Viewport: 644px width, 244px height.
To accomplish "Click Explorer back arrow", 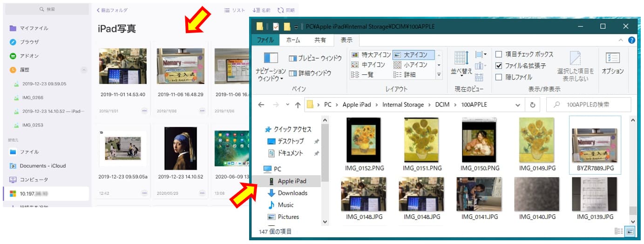I will (261, 105).
